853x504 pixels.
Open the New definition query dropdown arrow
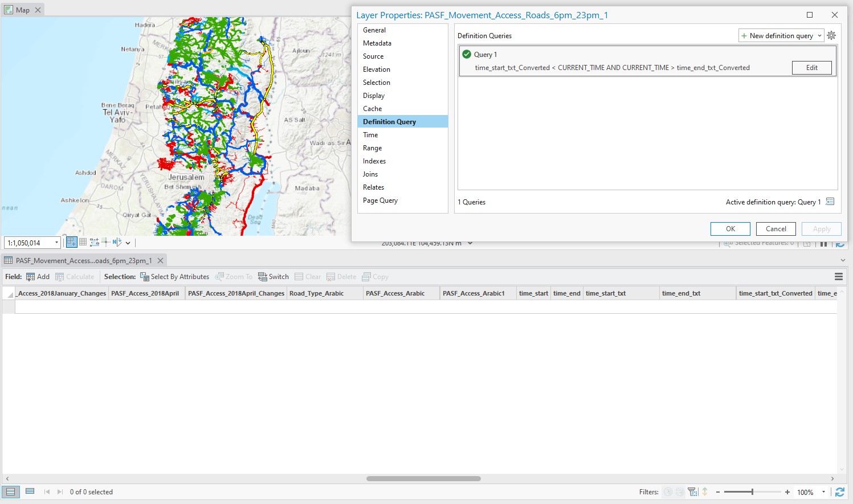click(819, 35)
